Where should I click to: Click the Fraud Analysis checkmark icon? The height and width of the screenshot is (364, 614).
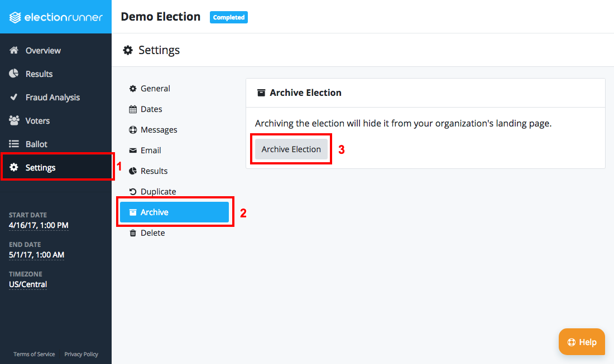tap(14, 97)
